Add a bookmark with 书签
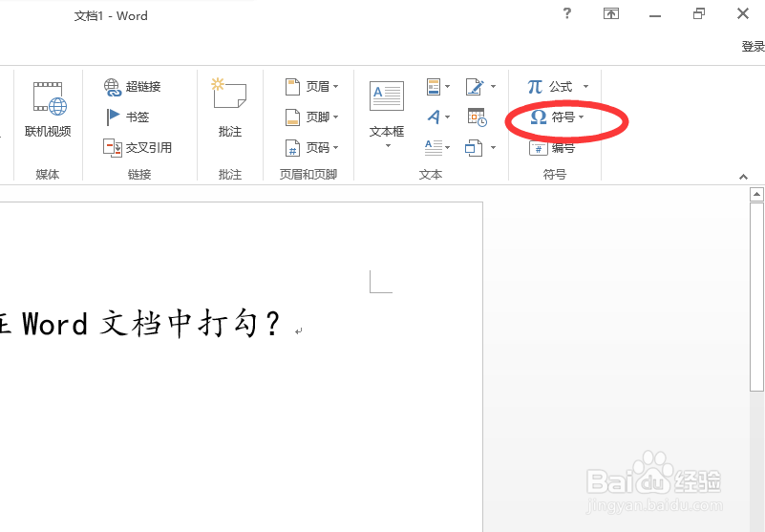 (x=128, y=117)
